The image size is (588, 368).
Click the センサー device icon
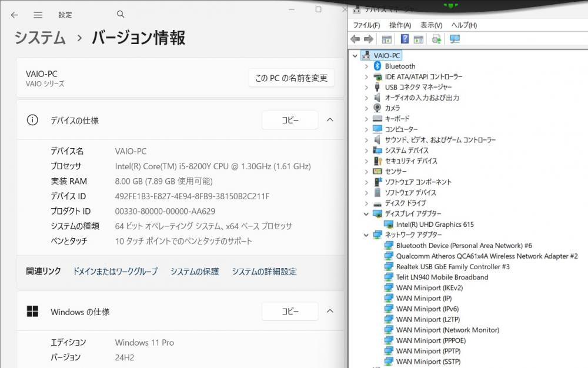[x=377, y=171]
